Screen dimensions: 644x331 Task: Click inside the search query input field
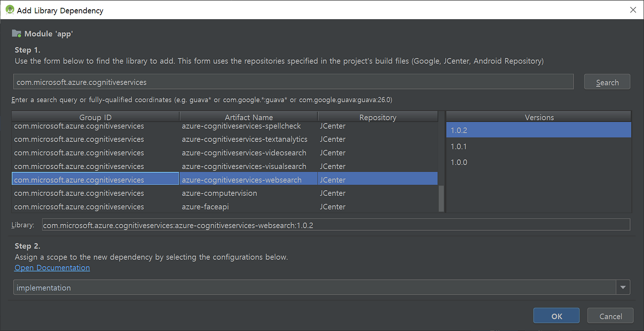point(293,81)
